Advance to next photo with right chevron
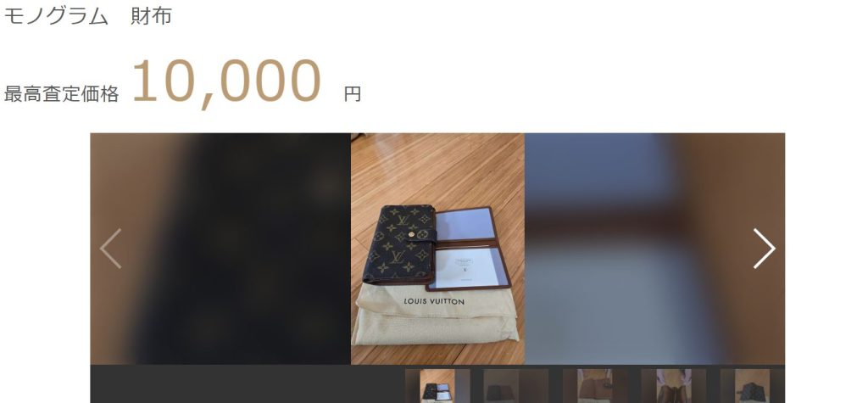Screen dimensions: 868x403 [x=764, y=249]
